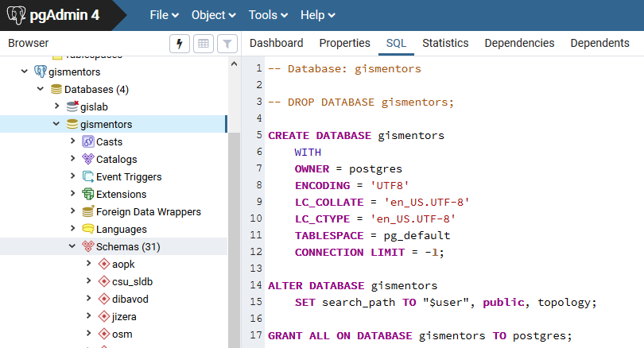Click the gismentors server elephant icon
The image size is (644, 348).
pos(41,72)
